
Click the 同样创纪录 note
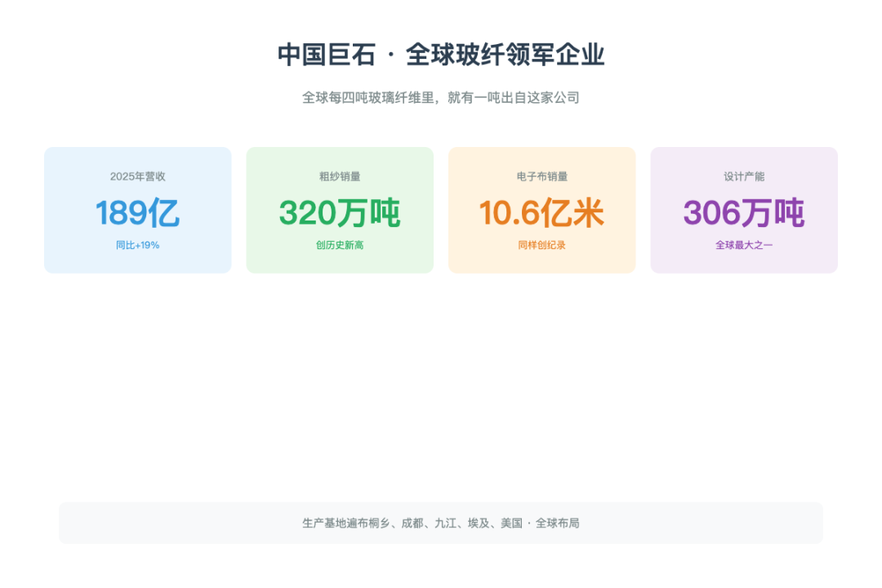(542, 245)
